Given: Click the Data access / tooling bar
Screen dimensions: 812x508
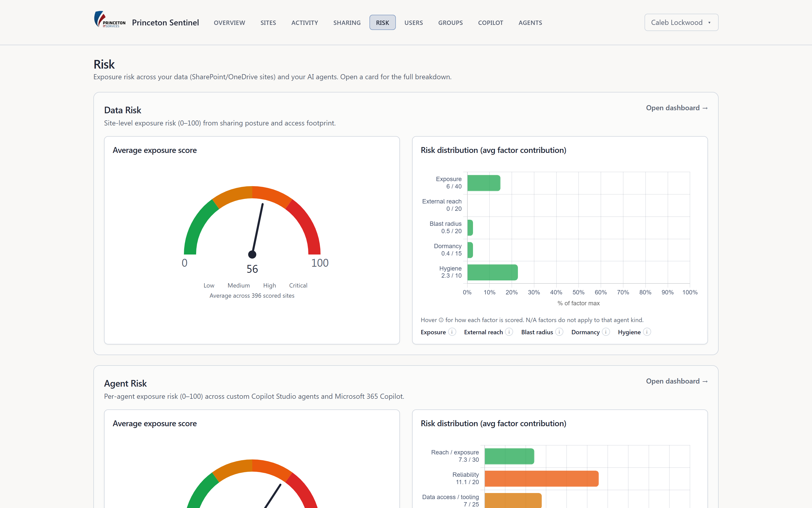Looking at the screenshot, I should (x=513, y=501).
